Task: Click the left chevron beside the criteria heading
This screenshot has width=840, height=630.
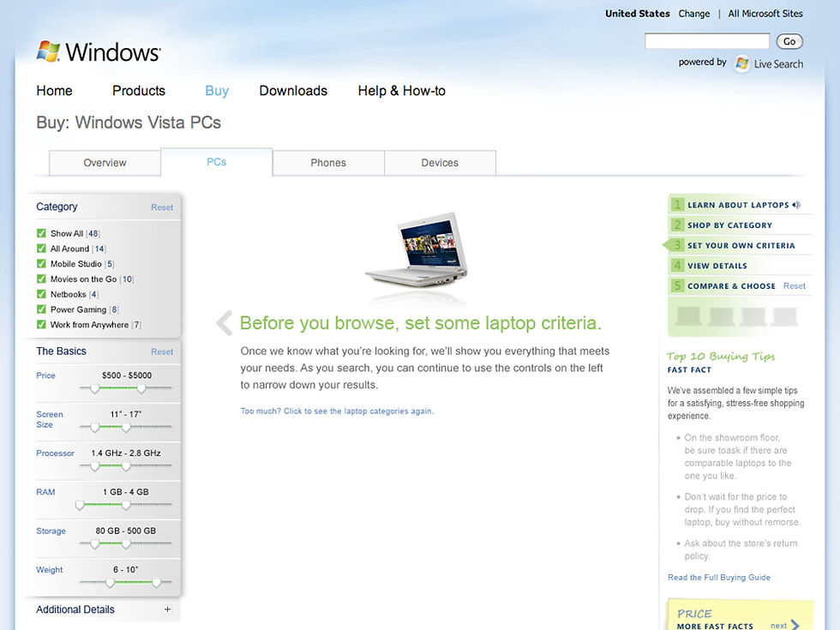Action: 223,323
